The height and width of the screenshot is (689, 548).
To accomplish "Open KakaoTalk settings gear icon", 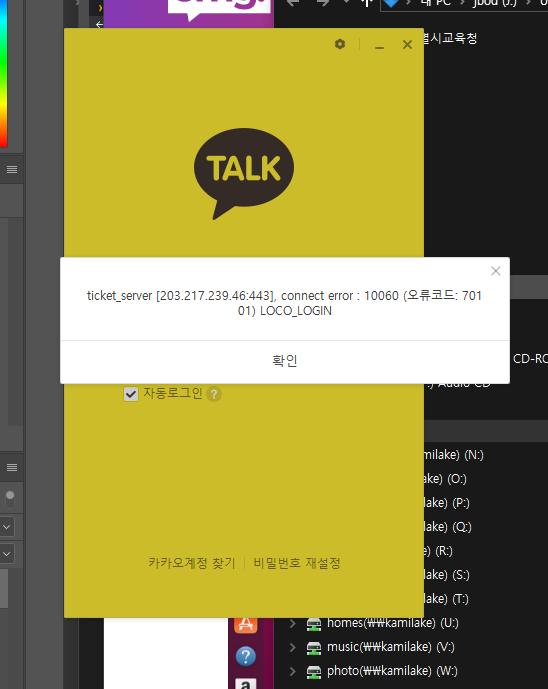I will point(340,44).
